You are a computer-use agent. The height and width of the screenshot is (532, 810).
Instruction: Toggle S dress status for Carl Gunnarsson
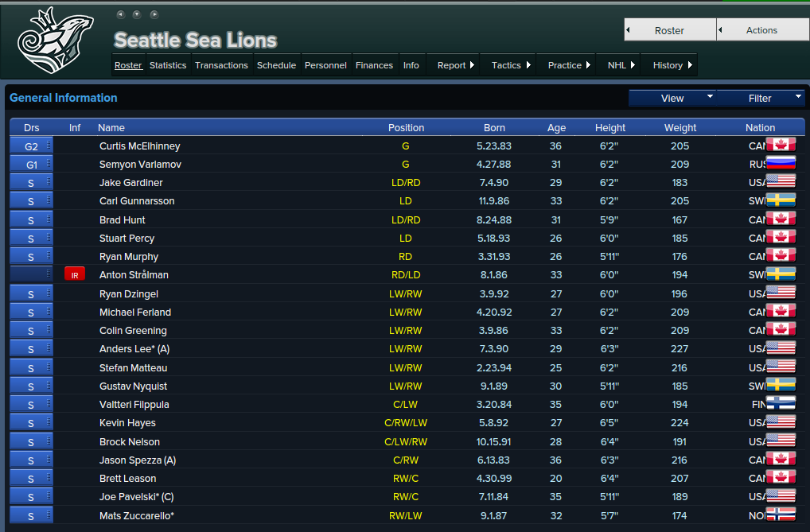coord(31,201)
